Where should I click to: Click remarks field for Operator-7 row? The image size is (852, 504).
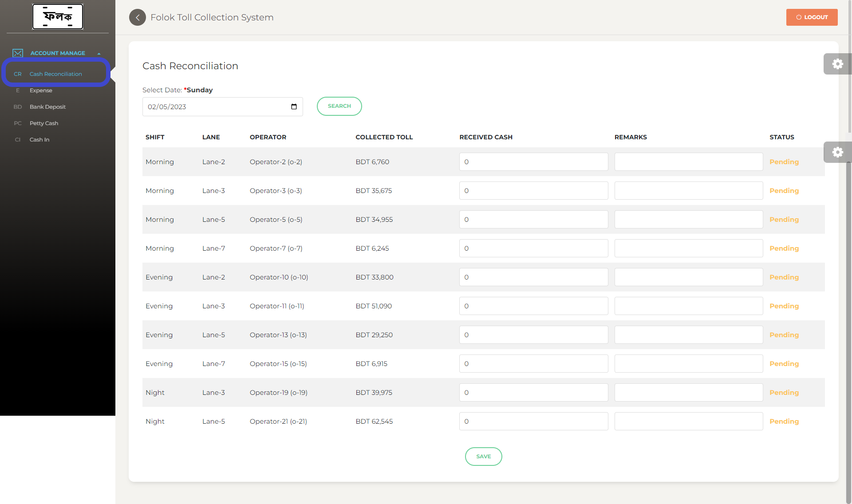coord(689,248)
